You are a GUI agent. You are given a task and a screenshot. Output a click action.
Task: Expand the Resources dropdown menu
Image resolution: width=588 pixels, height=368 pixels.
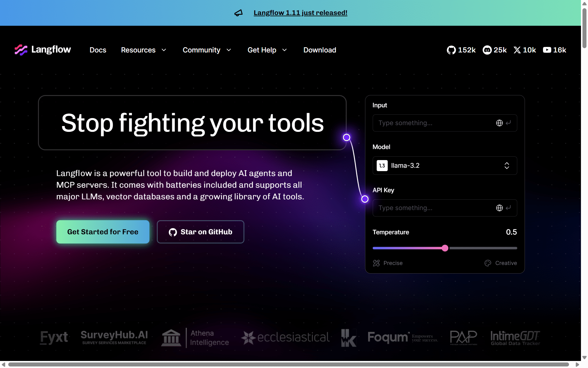pyautogui.click(x=144, y=50)
